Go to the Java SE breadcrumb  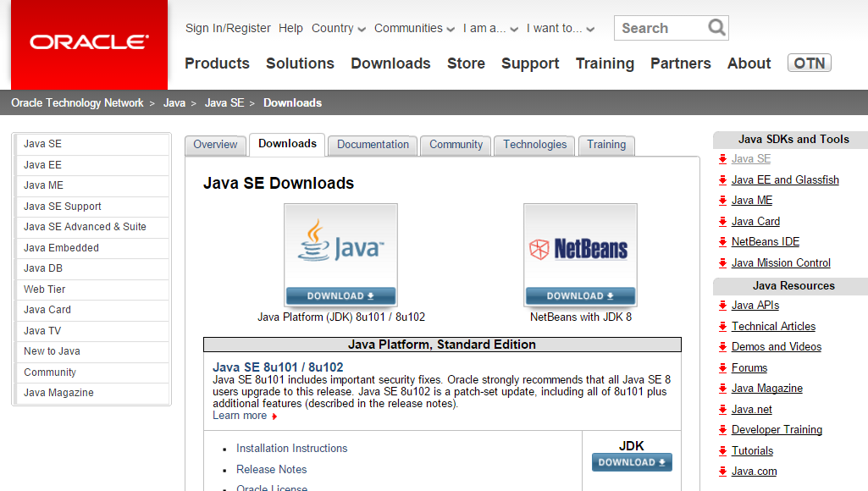(x=224, y=103)
